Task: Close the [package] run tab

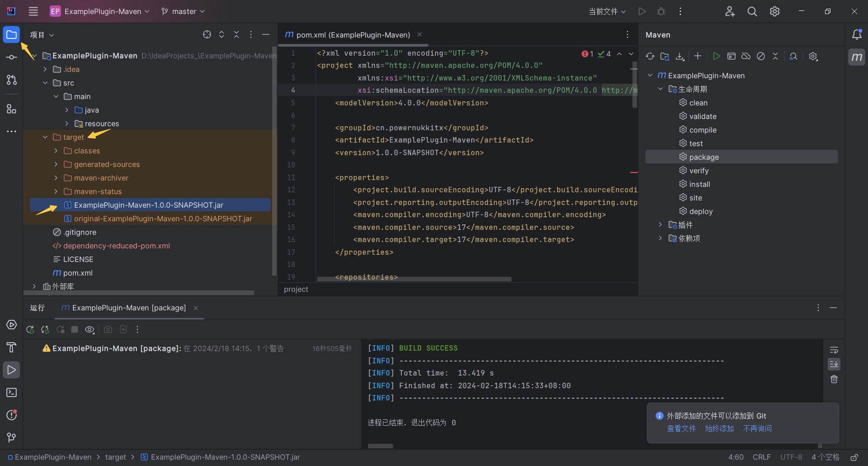Action: pyautogui.click(x=196, y=308)
